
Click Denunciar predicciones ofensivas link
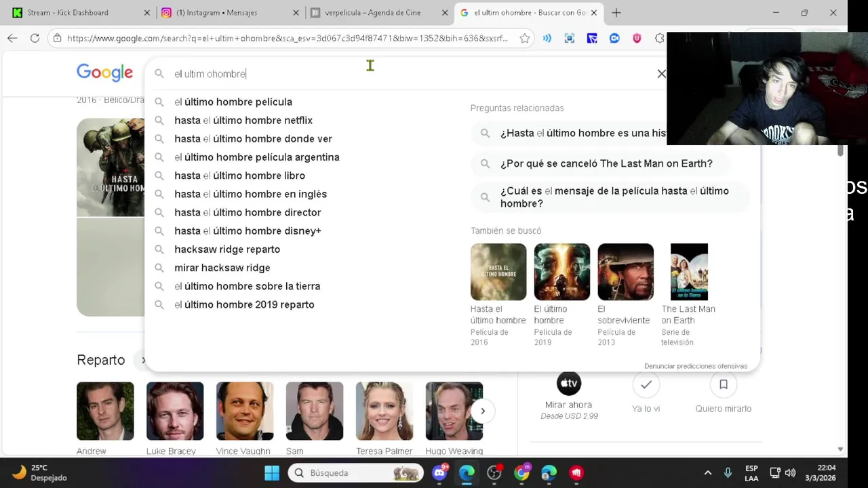coord(696,366)
